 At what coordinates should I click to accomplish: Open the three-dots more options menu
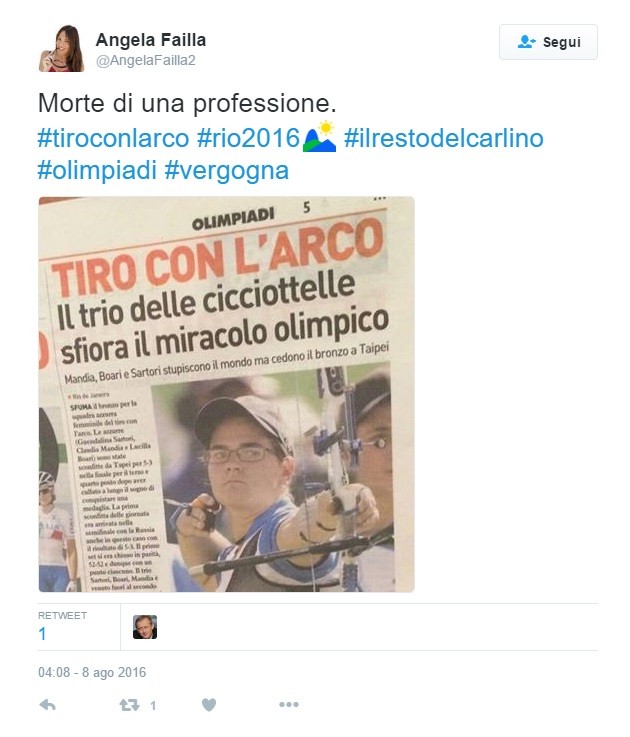pyautogui.click(x=289, y=704)
